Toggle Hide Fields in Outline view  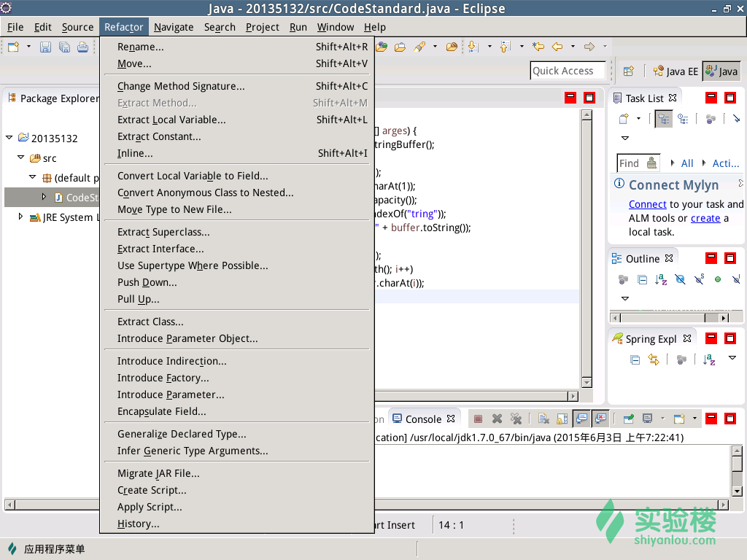[x=680, y=279]
